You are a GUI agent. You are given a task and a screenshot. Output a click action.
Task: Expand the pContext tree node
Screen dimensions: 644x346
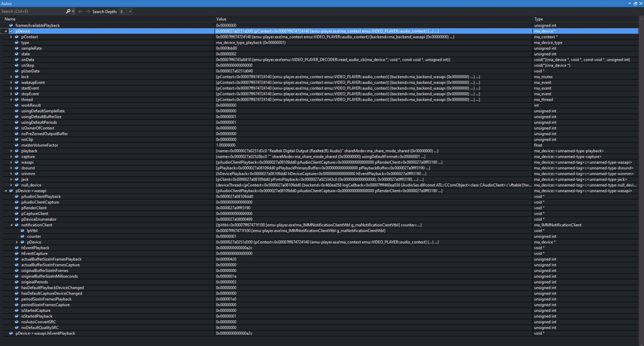[x=11, y=37]
